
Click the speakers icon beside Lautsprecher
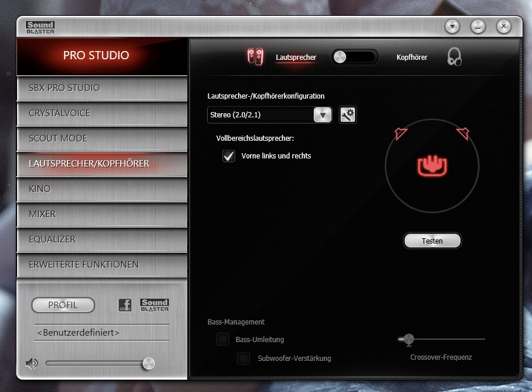[x=255, y=56]
